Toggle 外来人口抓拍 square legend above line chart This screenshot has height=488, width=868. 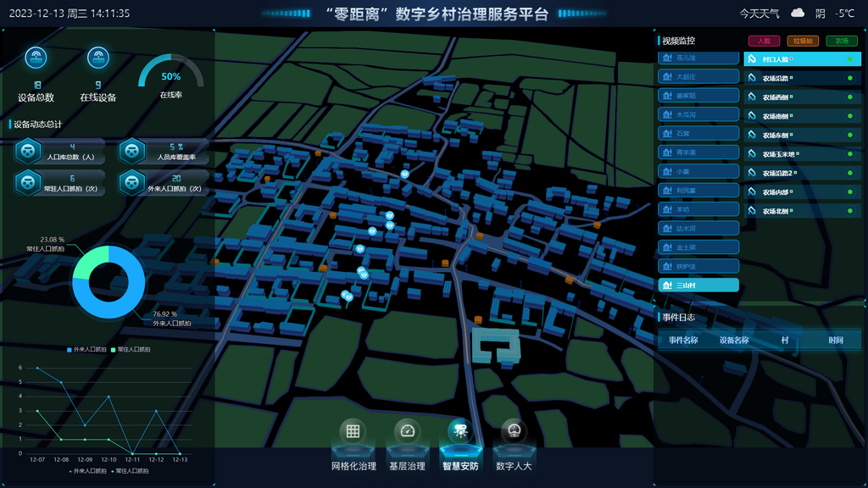tap(86, 350)
